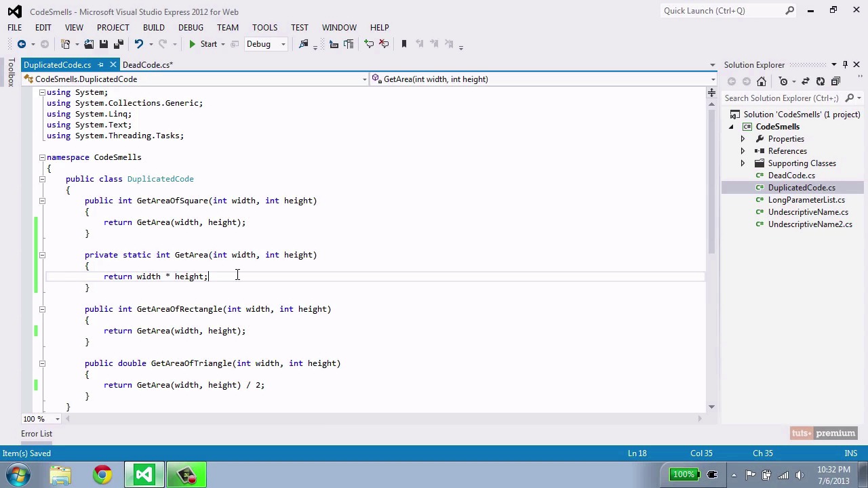Select DeadCode.cs in Solution Explorer
This screenshot has height=488, width=868.
791,176
